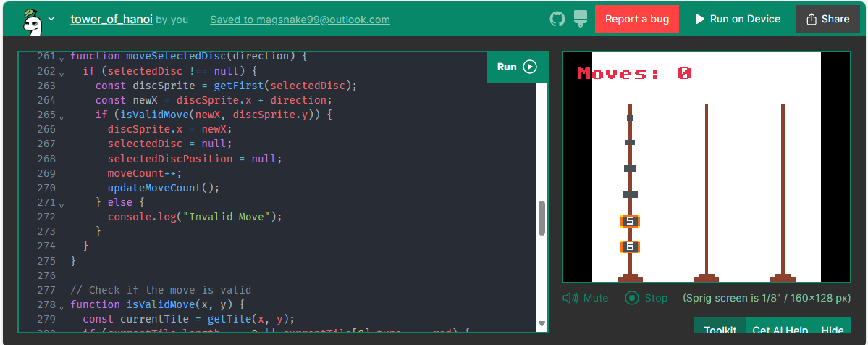Click the Report a bug button

pos(636,19)
